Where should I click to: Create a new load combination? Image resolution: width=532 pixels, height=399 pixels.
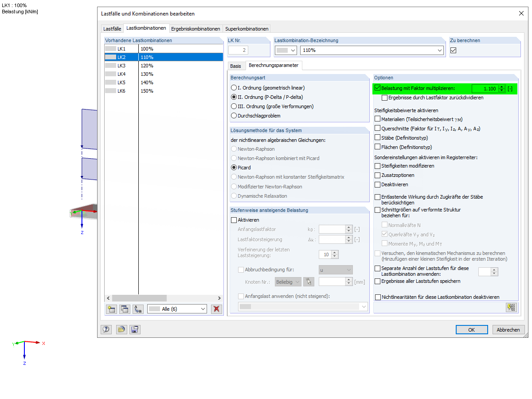tap(112, 309)
